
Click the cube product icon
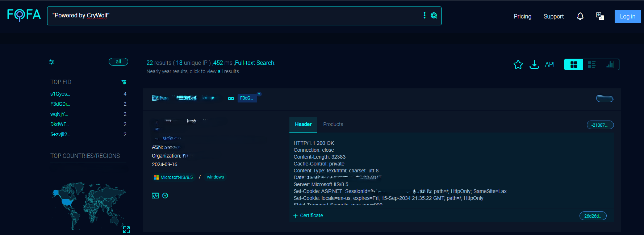pyautogui.click(x=165, y=196)
